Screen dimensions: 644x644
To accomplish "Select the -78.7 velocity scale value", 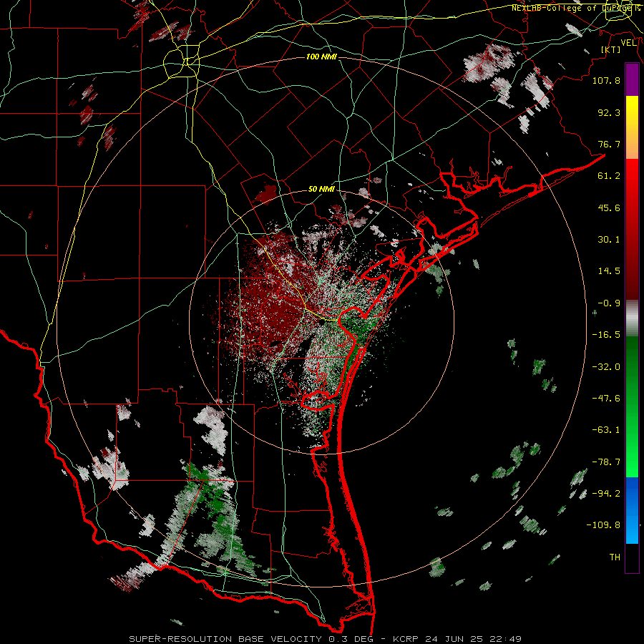I will pyautogui.click(x=606, y=462).
